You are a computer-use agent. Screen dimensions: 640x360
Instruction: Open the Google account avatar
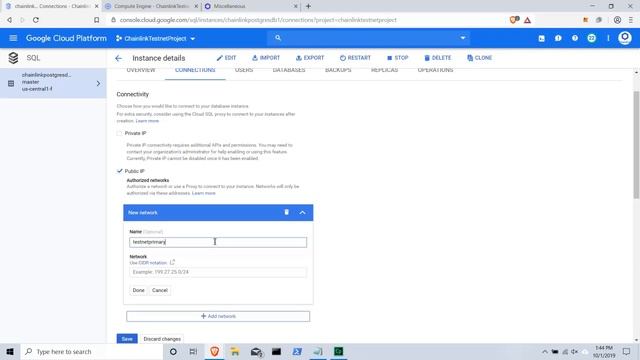point(625,38)
